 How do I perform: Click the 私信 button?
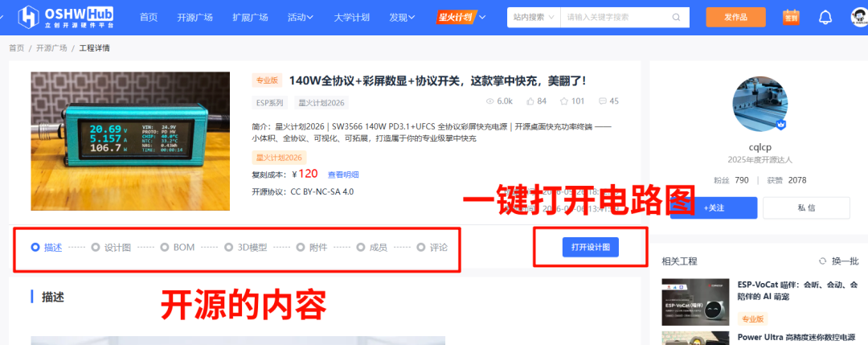[806, 208]
